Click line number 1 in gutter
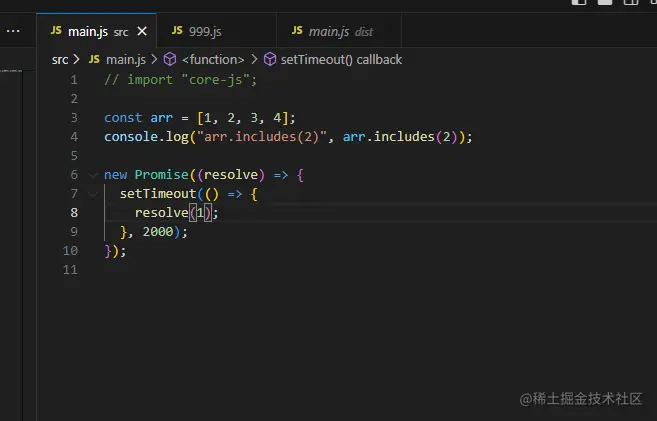 point(74,80)
